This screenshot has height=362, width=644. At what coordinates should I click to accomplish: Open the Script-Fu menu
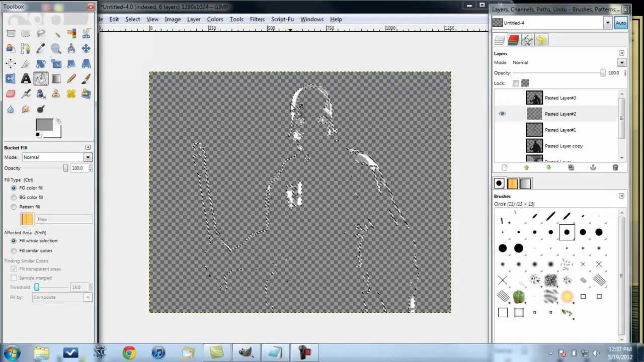pyautogui.click(x=282, y=19)
